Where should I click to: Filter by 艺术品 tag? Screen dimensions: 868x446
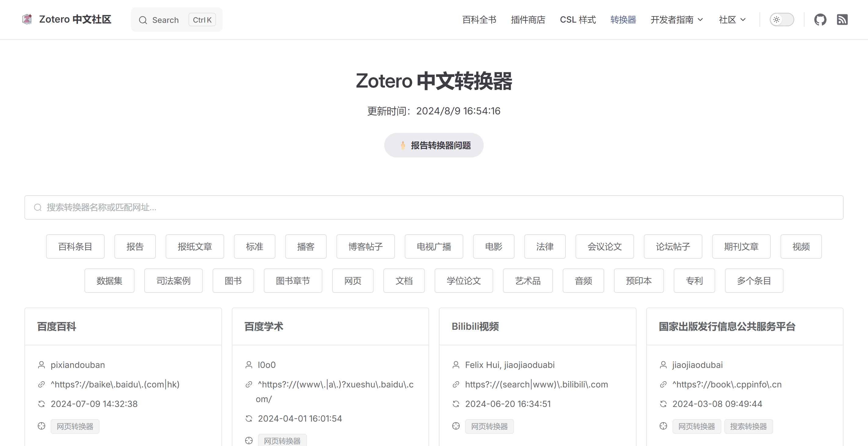tap(528, 280)
